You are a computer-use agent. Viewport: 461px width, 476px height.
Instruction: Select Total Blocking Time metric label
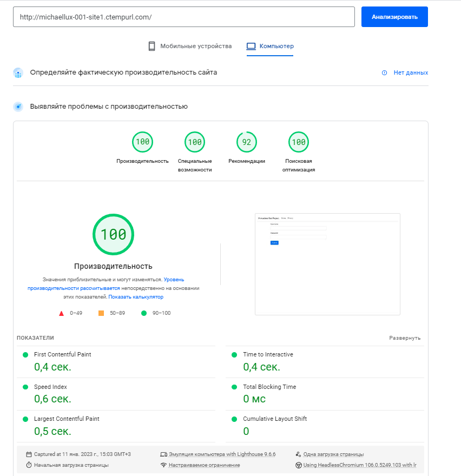pyautogui.click(x=269, y=387)
